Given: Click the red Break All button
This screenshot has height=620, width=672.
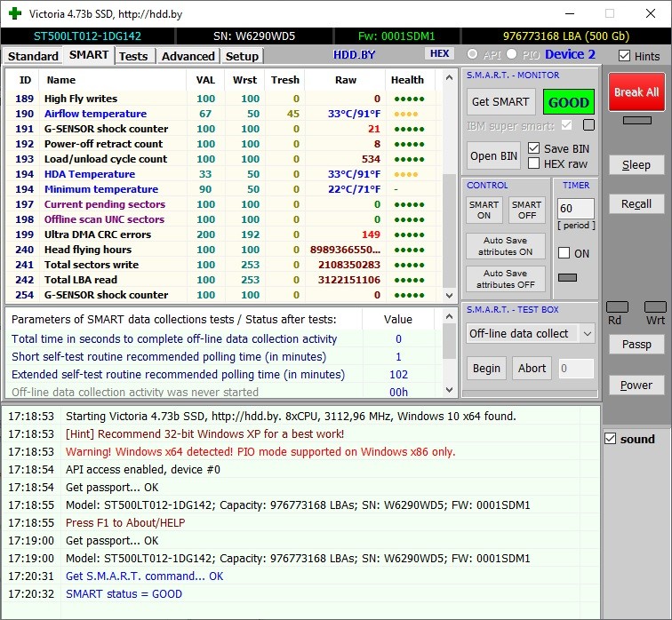Looking at the screenshot, I should 636,92.
